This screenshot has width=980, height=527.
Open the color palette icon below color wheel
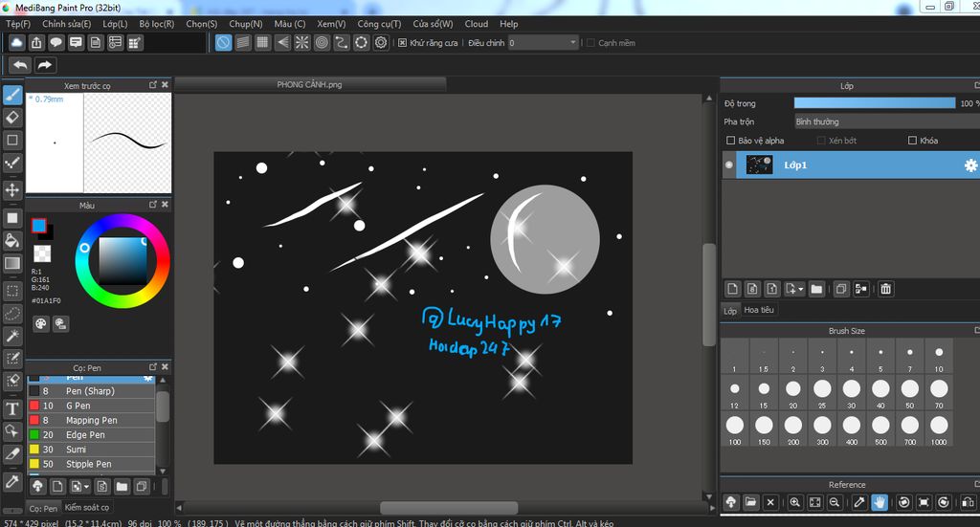[x=40, y=323]
